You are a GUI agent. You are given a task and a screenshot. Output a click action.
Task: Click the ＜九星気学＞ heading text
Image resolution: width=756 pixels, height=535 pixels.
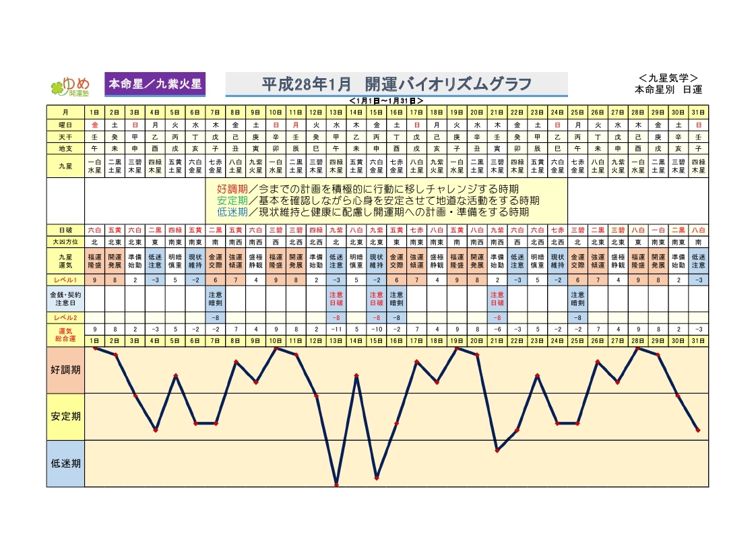[668, 79]
